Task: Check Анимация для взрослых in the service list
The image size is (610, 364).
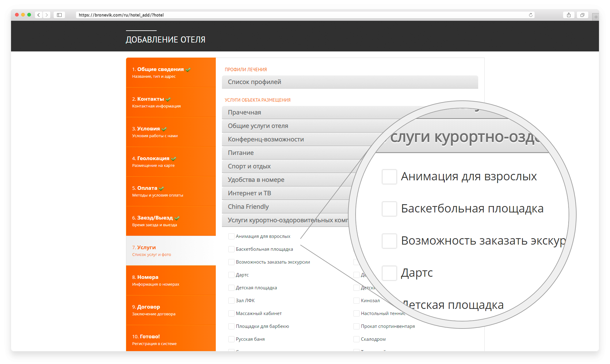Action: click(231, 236)
